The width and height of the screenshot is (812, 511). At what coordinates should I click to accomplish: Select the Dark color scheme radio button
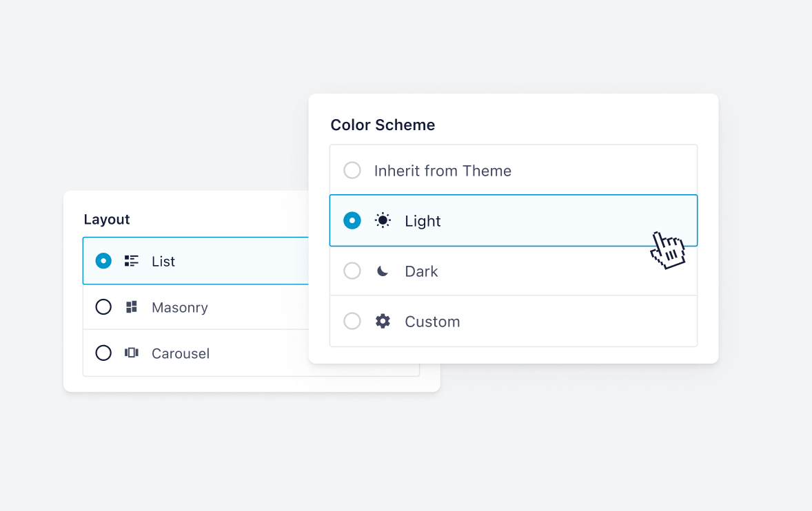pos(352,271)
